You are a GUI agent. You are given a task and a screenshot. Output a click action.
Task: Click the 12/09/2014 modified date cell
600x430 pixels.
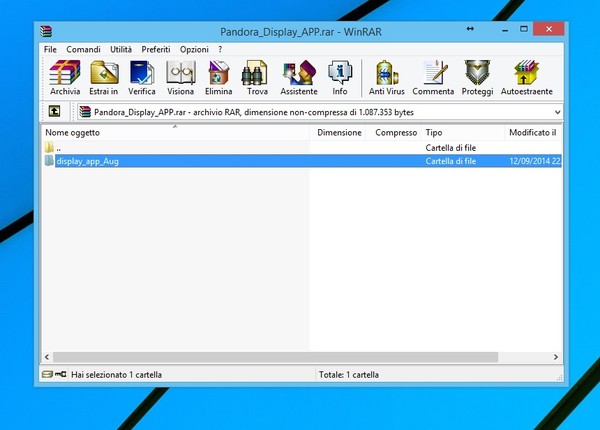(x=535, y=161)
